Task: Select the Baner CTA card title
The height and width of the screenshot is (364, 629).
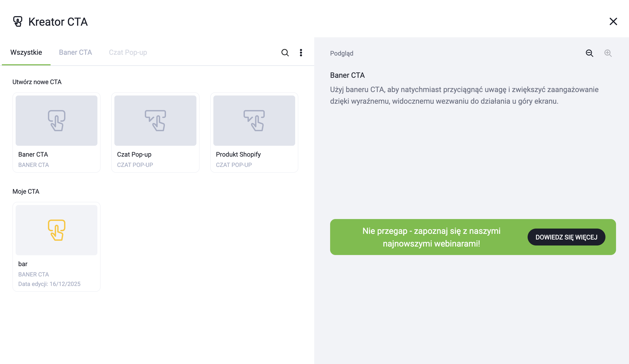Action: [33, 154]
